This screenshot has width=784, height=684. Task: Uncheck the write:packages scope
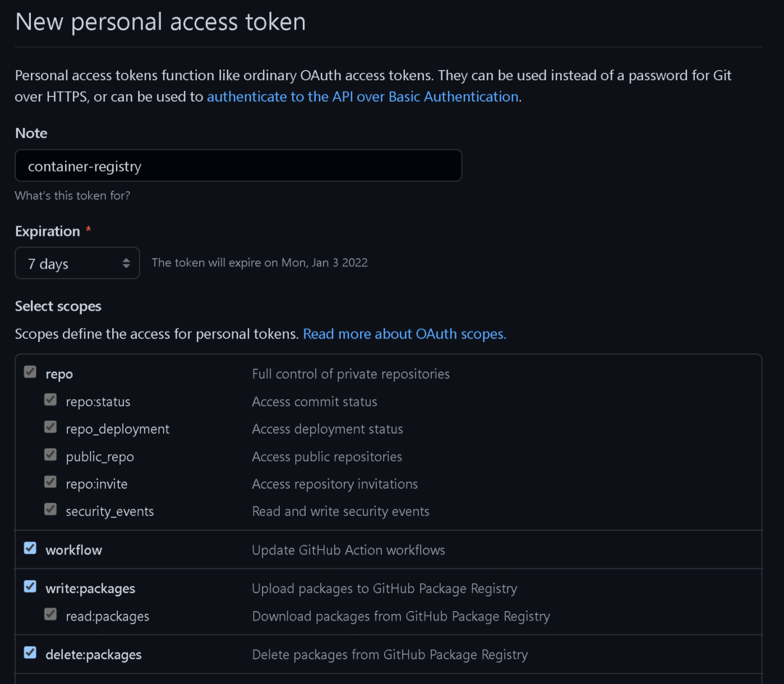(29, 586)
